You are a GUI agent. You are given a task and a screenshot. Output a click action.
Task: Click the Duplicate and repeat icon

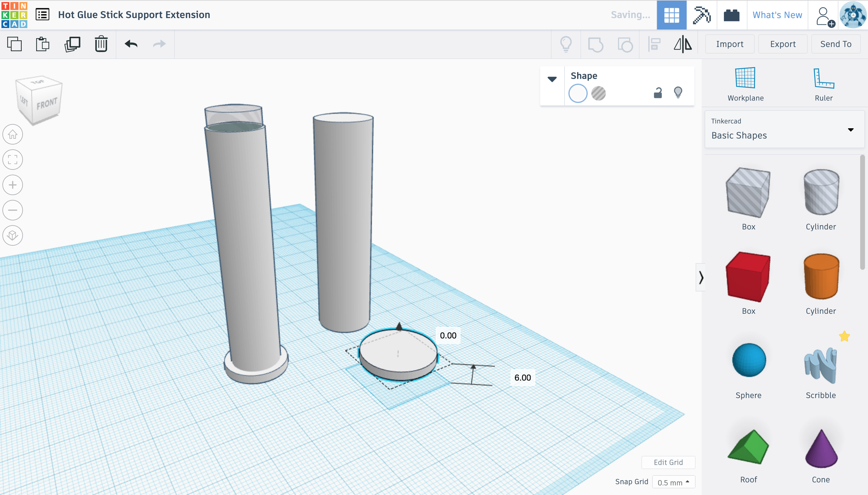(72, 44)
